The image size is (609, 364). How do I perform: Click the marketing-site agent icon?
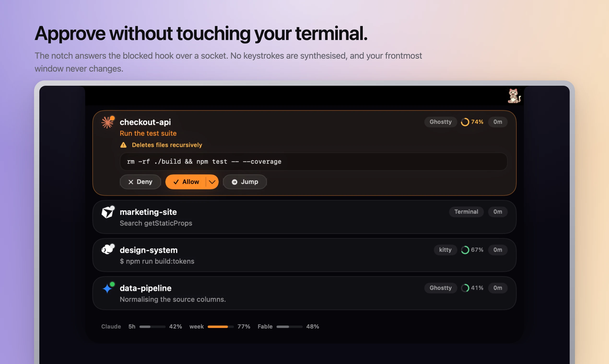108,212
